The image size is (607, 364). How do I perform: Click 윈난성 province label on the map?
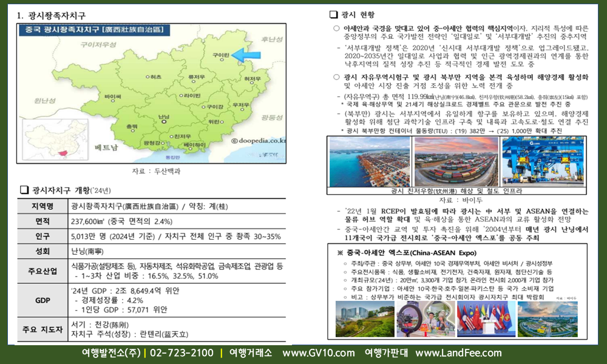pos(44,101)
